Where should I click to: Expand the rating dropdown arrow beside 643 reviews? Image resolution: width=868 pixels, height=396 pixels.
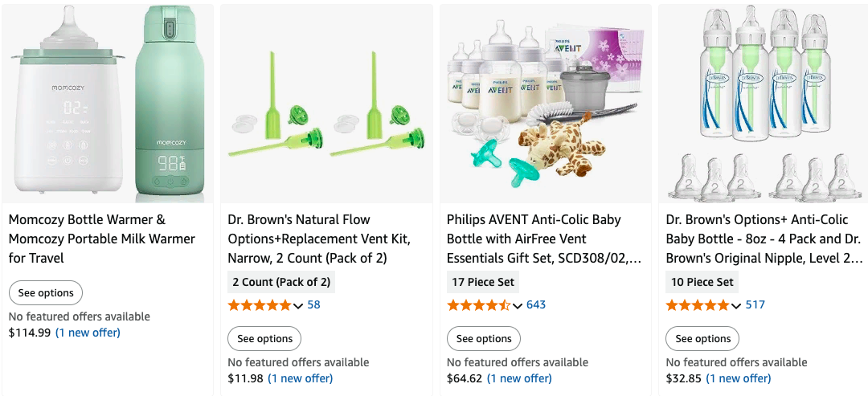(x=518, y=306)
